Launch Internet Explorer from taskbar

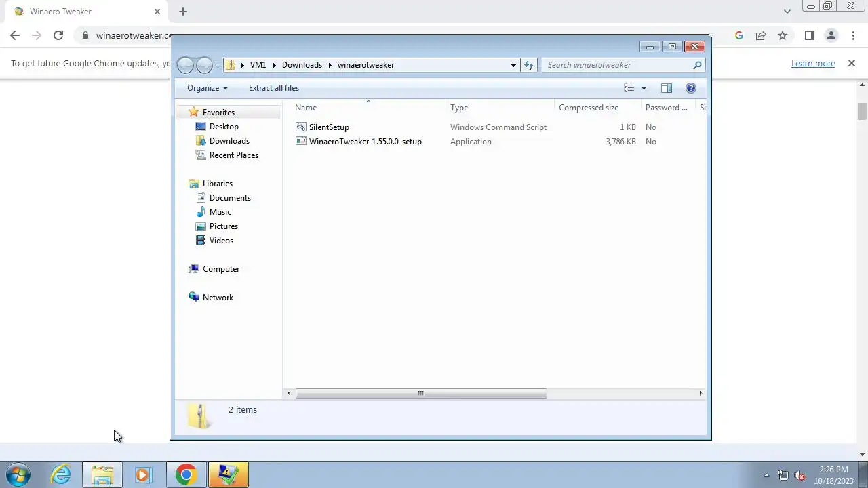pos(61,474)
